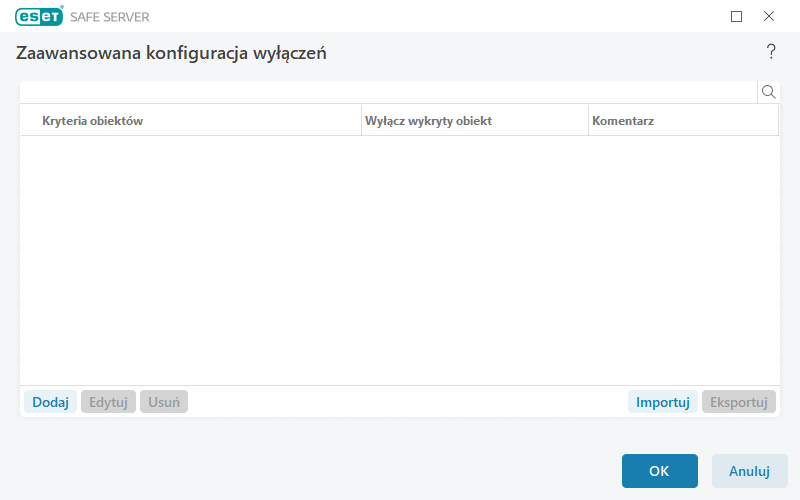This screenshot has width=800, height=500.
Task: Sort by Wyłącz wykryty obiekt column
Action: 474,121
